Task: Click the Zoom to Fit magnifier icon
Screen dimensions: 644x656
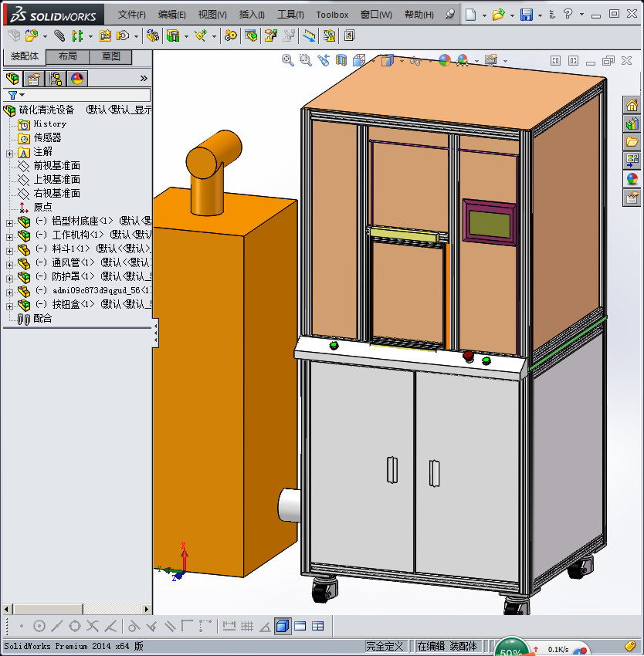Action: (288, 60)
